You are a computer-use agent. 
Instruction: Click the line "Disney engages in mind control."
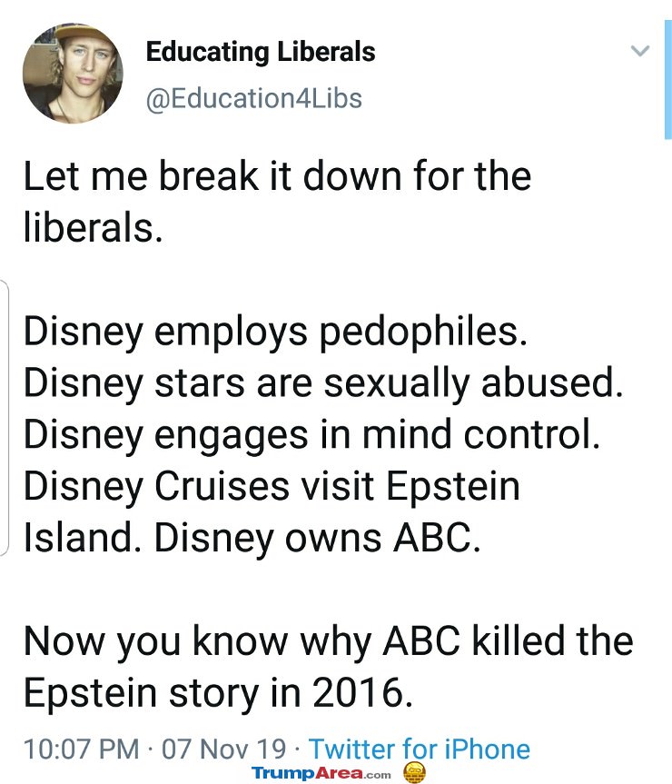(311, 435)
